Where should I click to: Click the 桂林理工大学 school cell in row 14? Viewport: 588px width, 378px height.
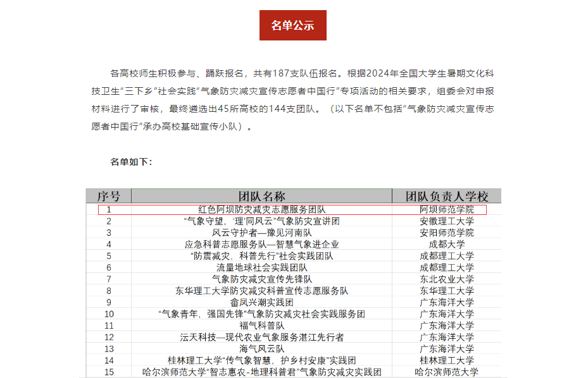446,360
